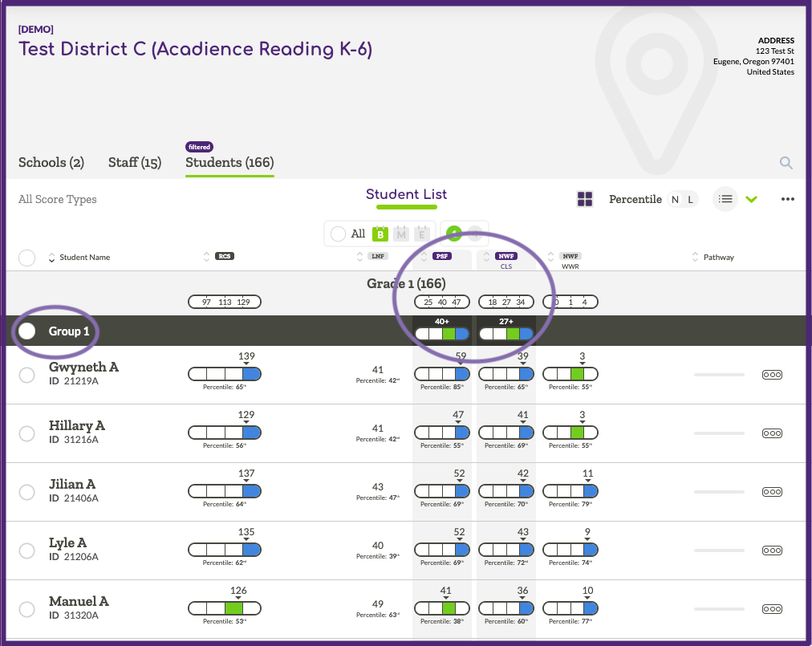812x646 pixels.
Task: Expand the green chevron dropdown near the list icon
Action: point(752,198)
